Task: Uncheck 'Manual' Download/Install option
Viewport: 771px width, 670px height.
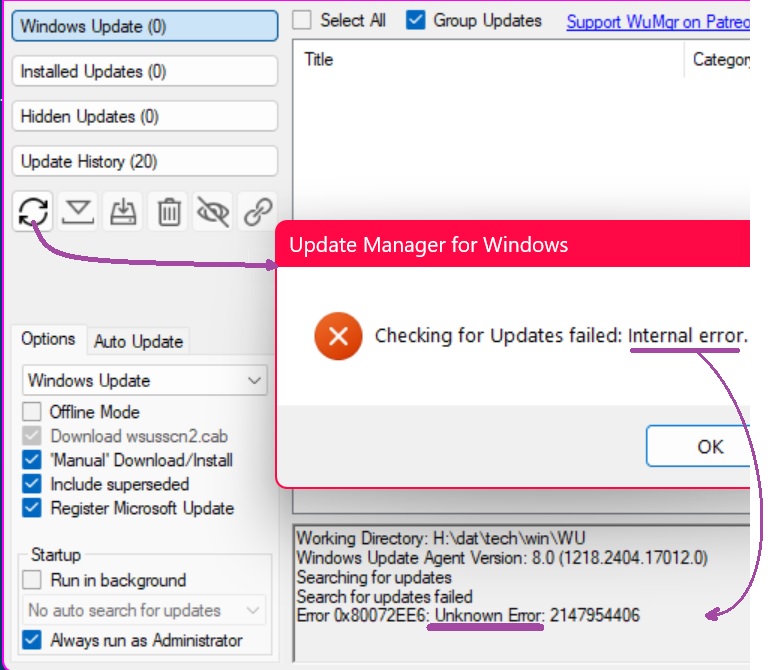Action: point(33,460)
